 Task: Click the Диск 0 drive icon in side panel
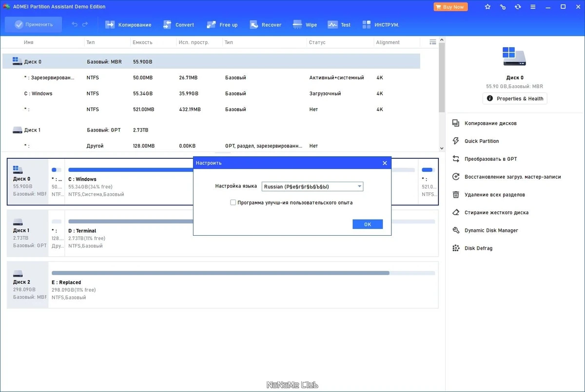click(515, 56)
